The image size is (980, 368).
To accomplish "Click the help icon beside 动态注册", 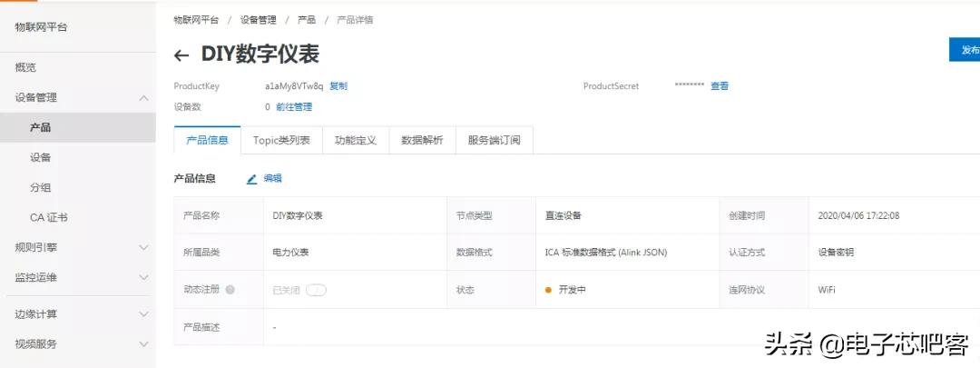I will click(x=230, y=290).
